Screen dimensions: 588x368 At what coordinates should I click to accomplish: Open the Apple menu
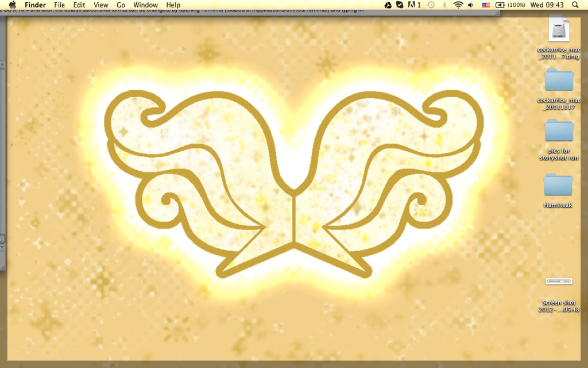(x=12, y=5)
